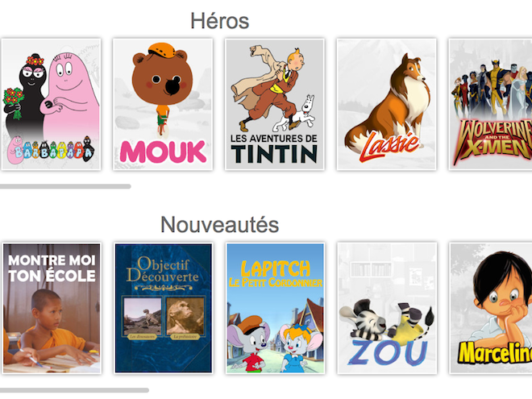The height and width of the screenshot is (399, 532).
Task: Select the Mouk bear poster
Action: coord(163,104)
